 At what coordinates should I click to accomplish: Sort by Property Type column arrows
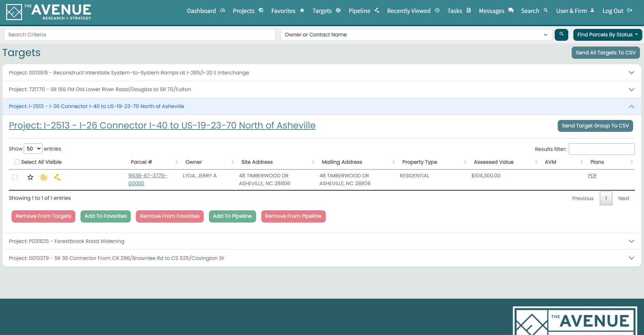pyautogui.click(x=465, y=162)
